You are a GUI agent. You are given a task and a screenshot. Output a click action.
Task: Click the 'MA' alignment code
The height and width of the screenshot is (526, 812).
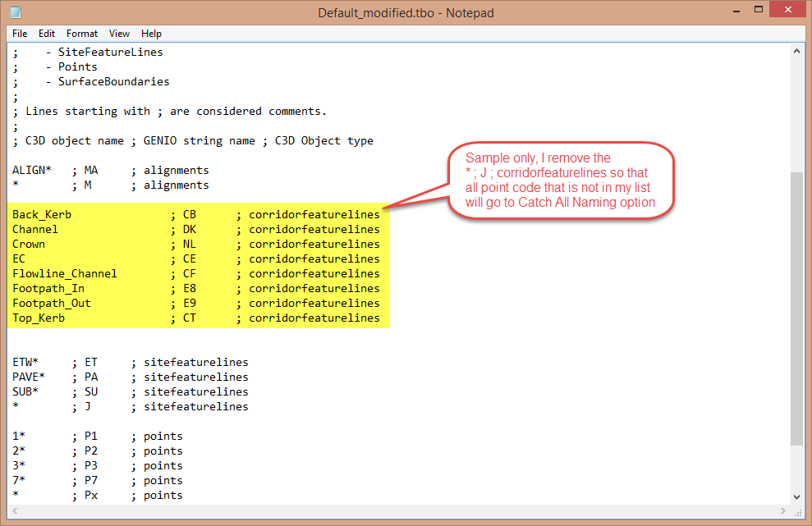point(91,171)
